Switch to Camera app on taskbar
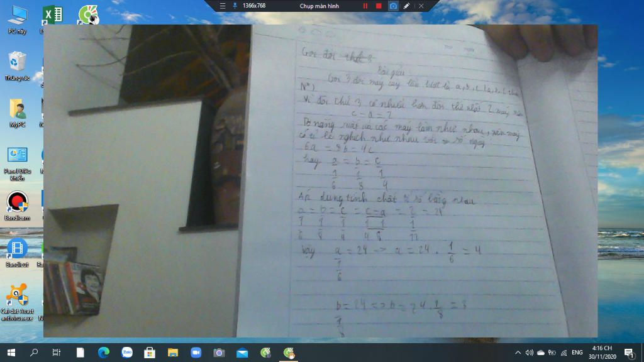The height and width of the screenshot is (362, 644). 219,353
